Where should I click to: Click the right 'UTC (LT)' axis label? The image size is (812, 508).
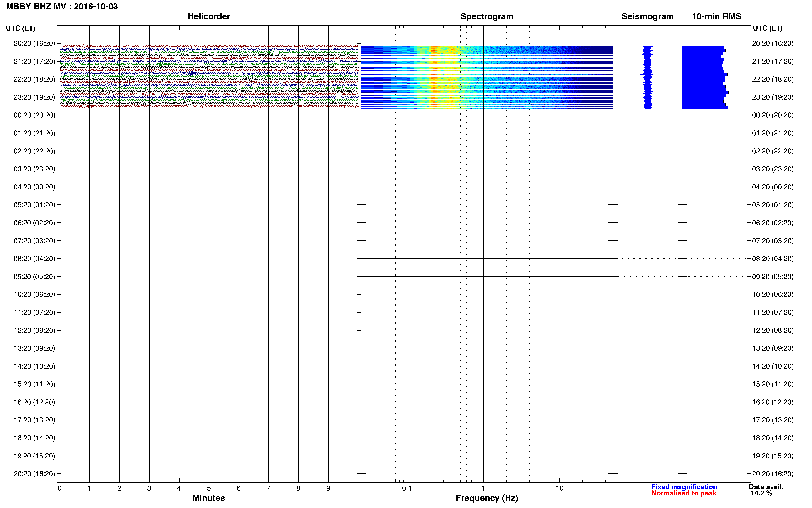click(767, 28)
